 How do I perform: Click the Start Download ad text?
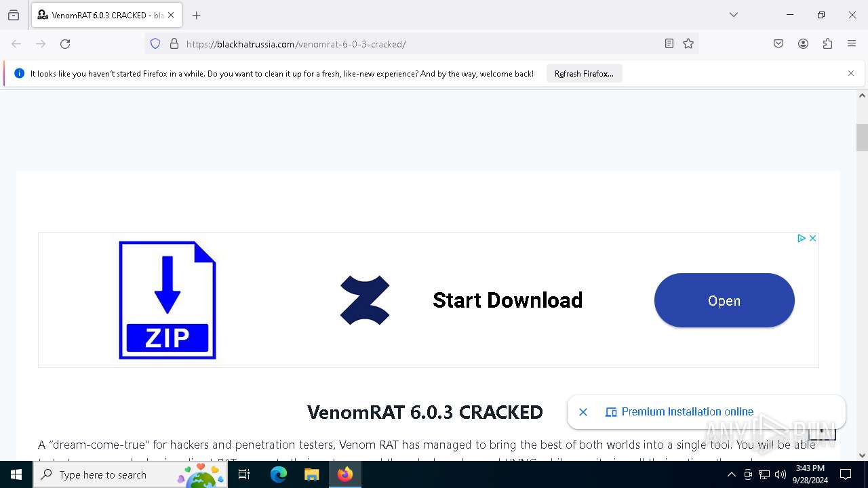pos(507,300)
